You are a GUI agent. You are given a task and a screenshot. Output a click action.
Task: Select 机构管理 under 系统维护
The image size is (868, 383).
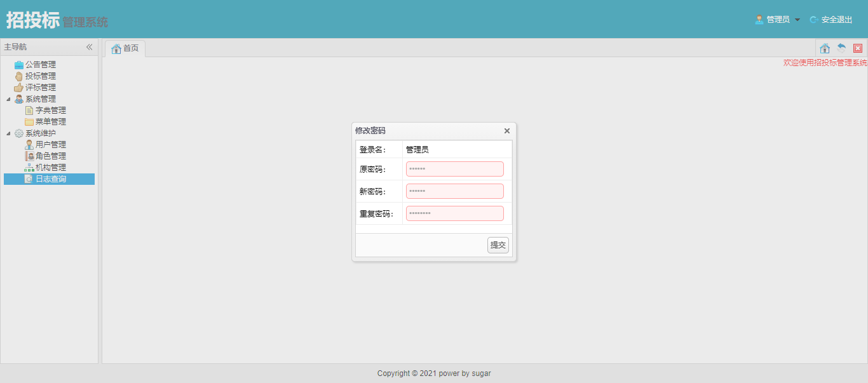[x=51, y=168]
